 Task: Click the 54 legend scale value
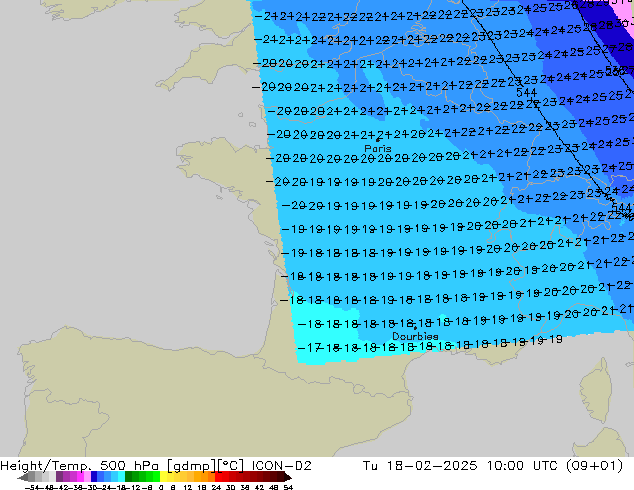(x=288, y=487)
